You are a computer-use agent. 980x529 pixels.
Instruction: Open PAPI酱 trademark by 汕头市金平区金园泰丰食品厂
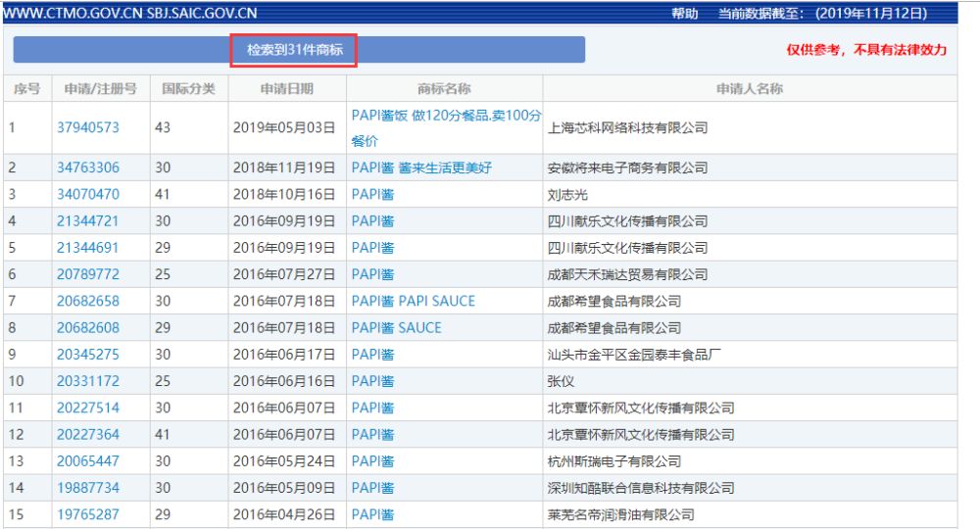coord(373,354)
